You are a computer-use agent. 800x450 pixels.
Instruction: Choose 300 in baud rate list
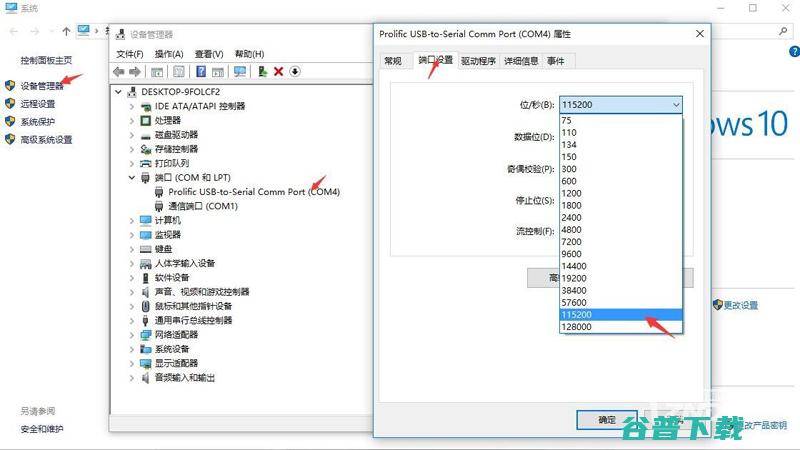[621, 169]
